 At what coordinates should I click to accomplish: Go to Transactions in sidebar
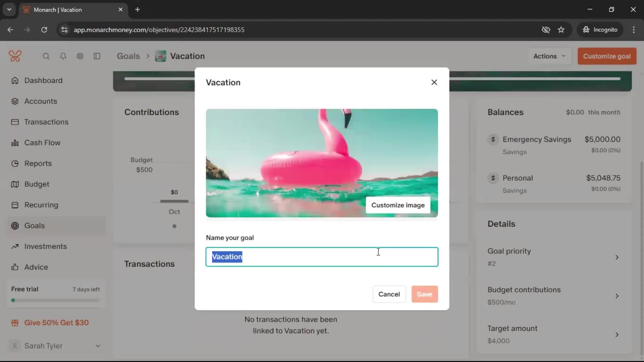46,122
